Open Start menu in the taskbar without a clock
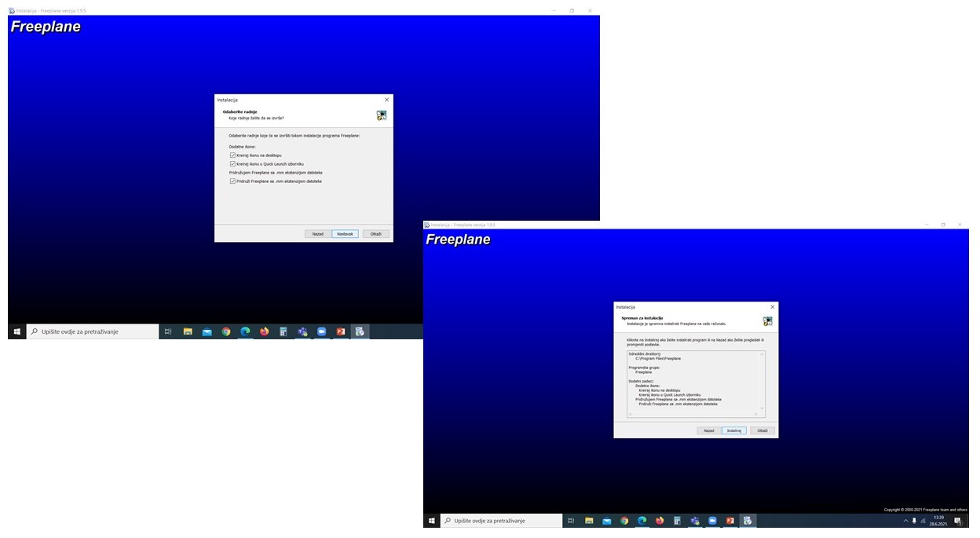This screenshot has width=980, height=538. [16, 331]
